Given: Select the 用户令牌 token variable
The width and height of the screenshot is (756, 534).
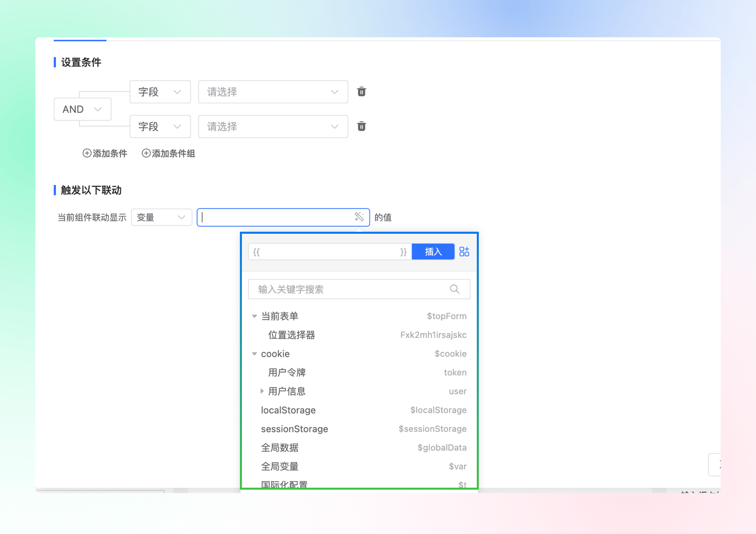Looking at the screenshot, I should (287, 373).
